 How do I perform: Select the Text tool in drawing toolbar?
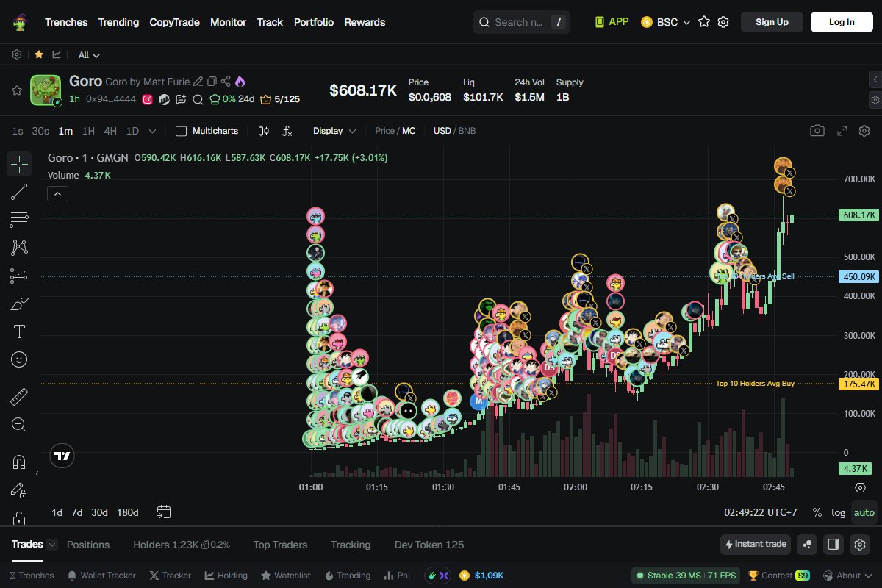click(x=19, y=331)
